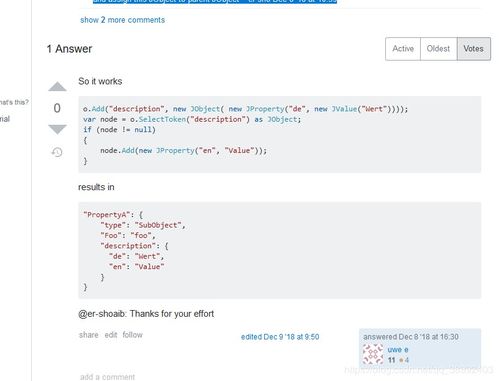Screen dimensions: 499x381
Task: Downvote the answer with the down arrow
Action: pos(57,129)
